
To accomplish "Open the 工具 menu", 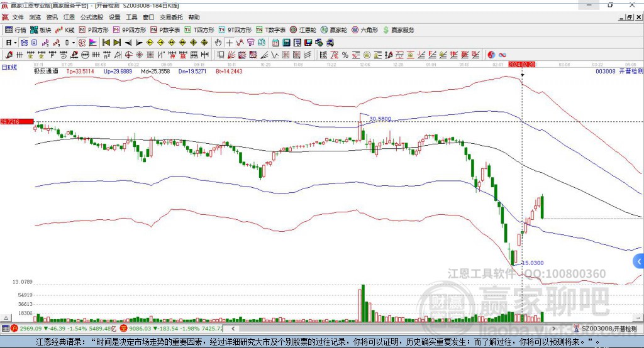I will 131,17.
